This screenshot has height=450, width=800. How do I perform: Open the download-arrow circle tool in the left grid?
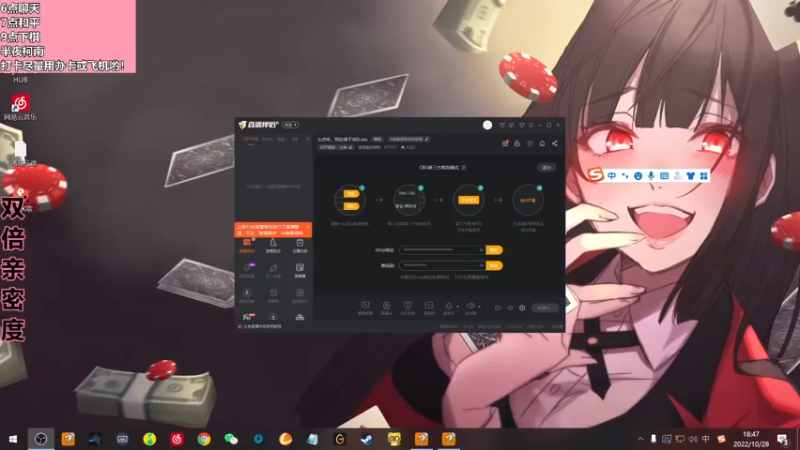273,317
